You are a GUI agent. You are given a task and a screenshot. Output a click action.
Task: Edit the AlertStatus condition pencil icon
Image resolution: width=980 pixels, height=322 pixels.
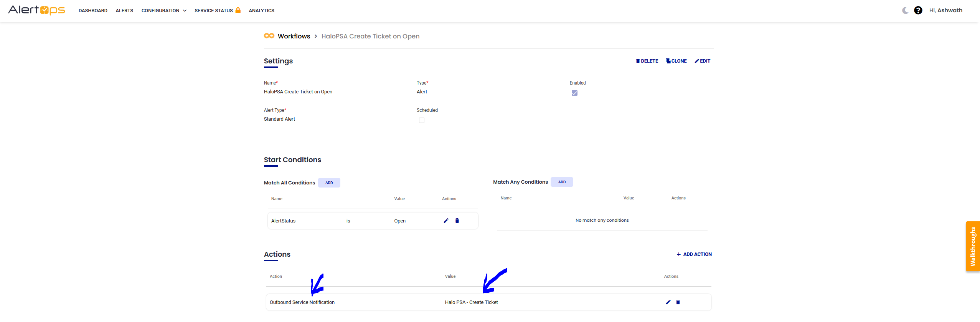(x=446, y=221)
